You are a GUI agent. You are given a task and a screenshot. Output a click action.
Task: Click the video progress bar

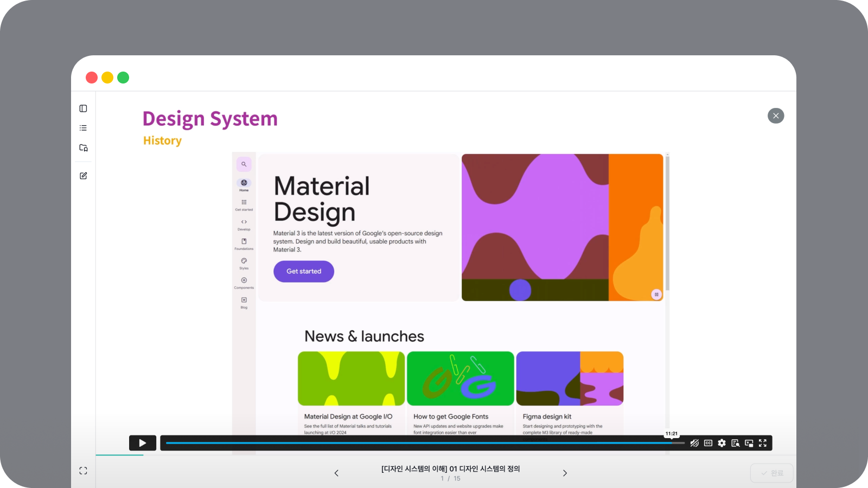(425, 443)
